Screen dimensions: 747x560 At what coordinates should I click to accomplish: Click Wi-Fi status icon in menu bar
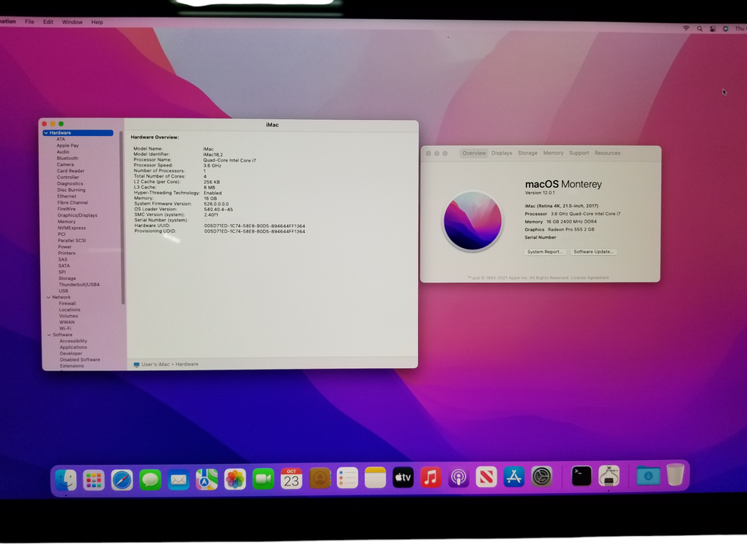[x=686, y=29]
